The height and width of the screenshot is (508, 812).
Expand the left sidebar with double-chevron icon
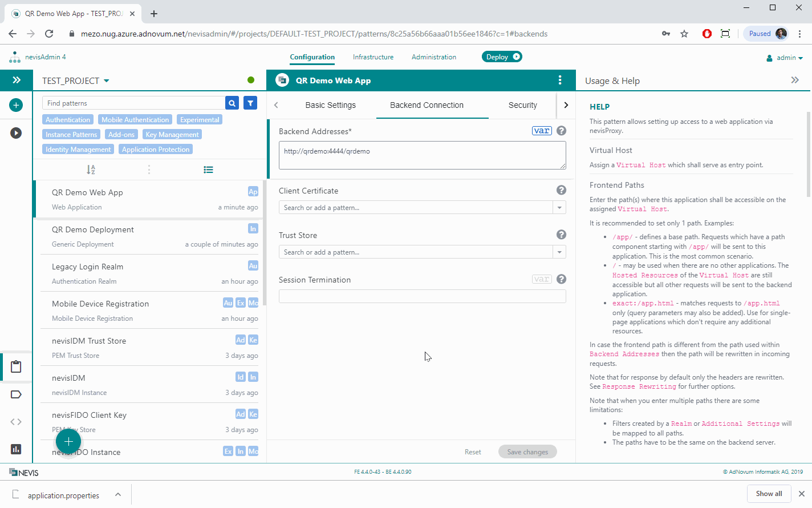tap(17, 80)
